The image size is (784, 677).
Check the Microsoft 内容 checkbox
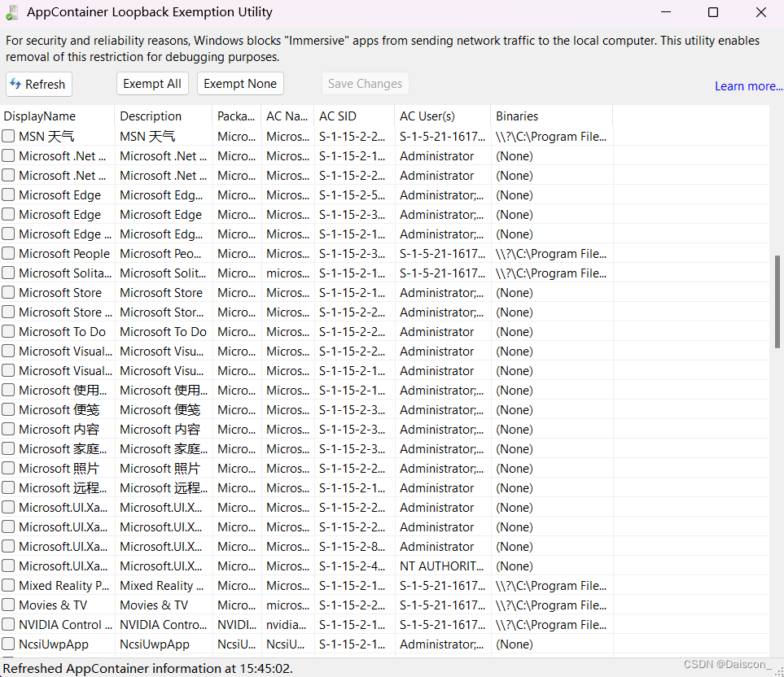pyautogui.click(x=8, y=429)
